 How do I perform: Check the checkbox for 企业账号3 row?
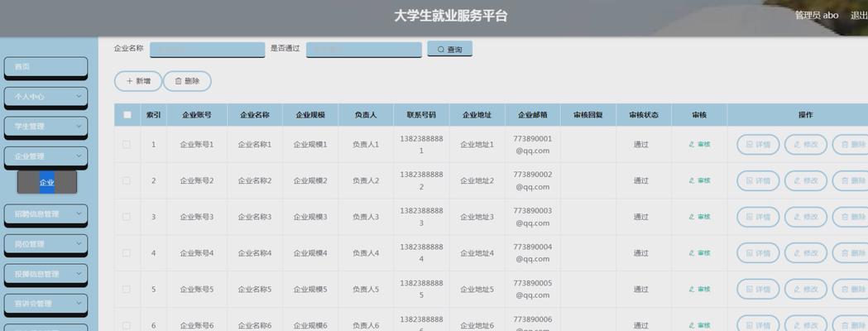(127, 217)
